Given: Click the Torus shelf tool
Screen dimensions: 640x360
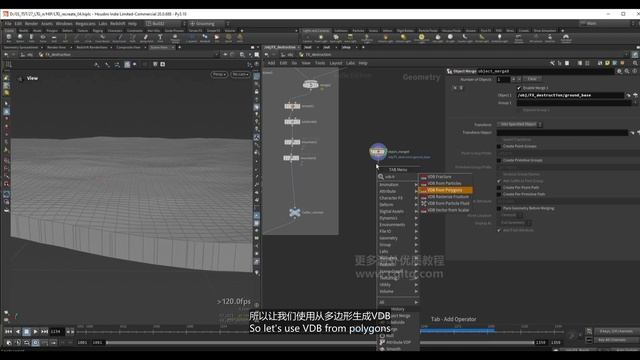Looking at the screenshot, I should 43,38.
